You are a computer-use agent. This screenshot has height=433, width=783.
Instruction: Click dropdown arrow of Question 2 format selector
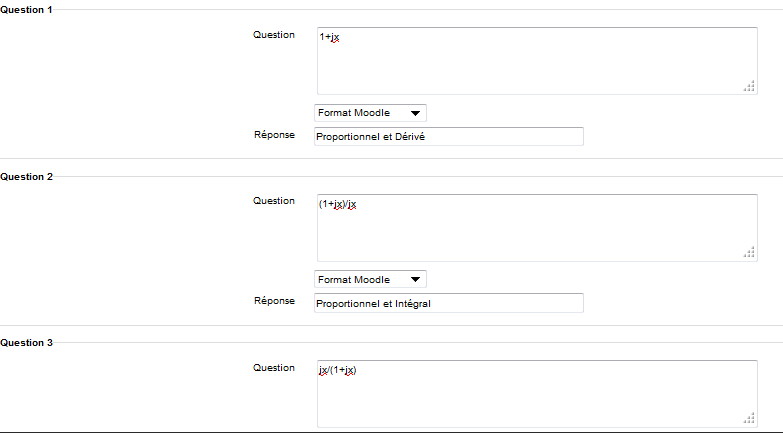415,280
